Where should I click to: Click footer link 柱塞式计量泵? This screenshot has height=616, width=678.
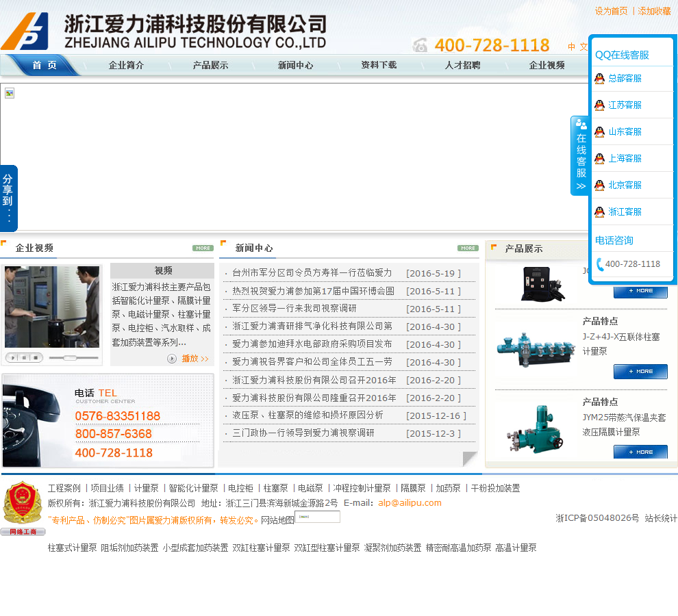pos(72,548)
